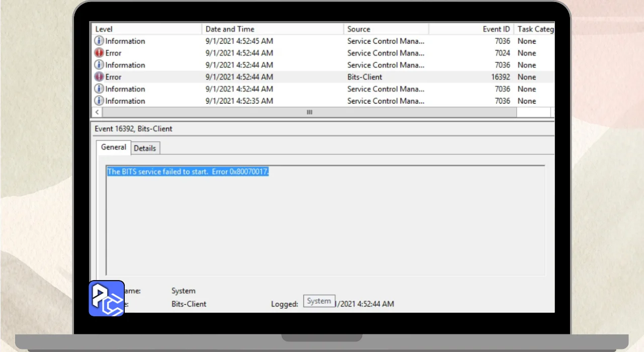Viewport: 644px width, 352px height.
Task: Click the 9/1/2021 4:52:45 AM date cell
Action: pos(239,41)
